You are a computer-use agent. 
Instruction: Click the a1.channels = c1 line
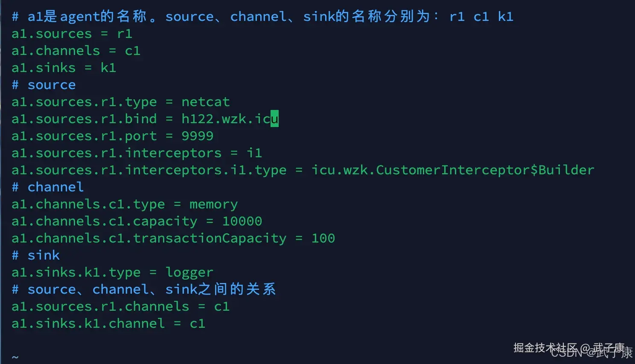tap(76, 51)
